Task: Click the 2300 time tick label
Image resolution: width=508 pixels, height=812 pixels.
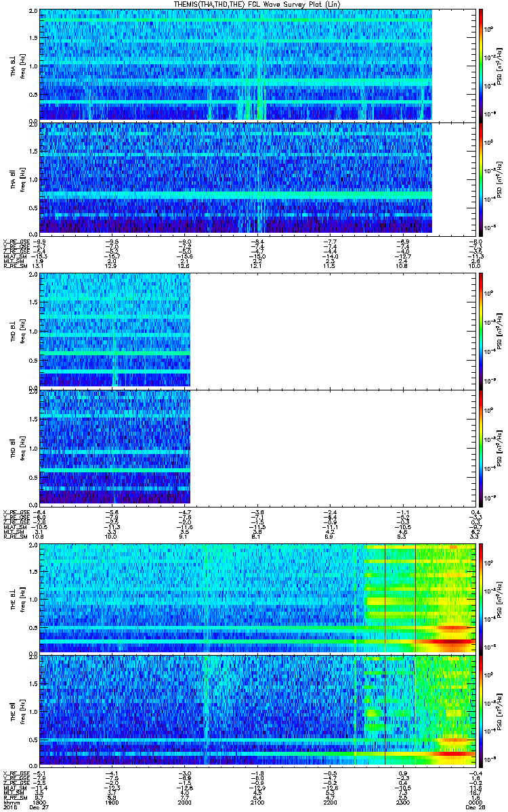Action: click(404, 803)
